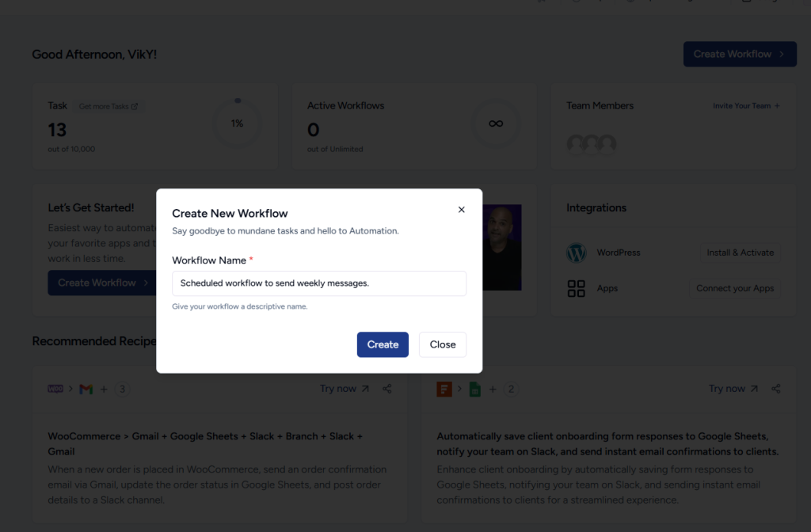Click the Google Sheets icon in second recipe
The width and height of the screenshot is (811, 532).
coord(475,389)
